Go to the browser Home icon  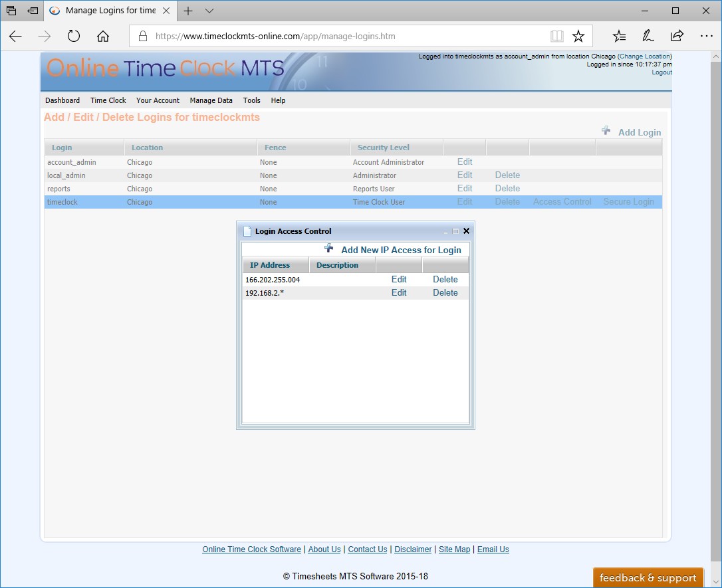[x=103, y=37]
